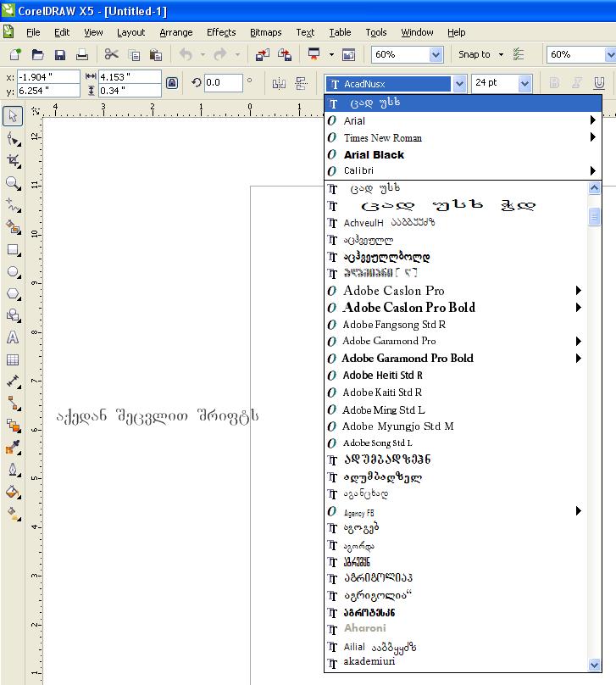Select the Table tool
Image resolution: width=616 pixels, height=685 pixels.
click(x=13, y=359)
